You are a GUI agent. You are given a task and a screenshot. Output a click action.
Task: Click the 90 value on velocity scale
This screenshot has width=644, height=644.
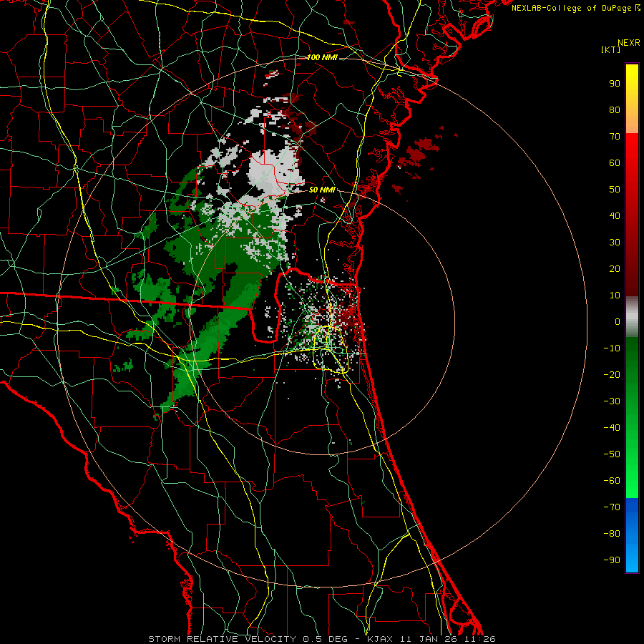click(x=615, y=84)
